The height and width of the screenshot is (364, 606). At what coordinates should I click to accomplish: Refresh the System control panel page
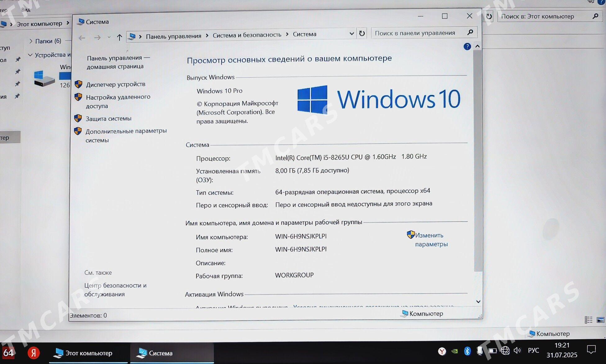coord(362,33)
